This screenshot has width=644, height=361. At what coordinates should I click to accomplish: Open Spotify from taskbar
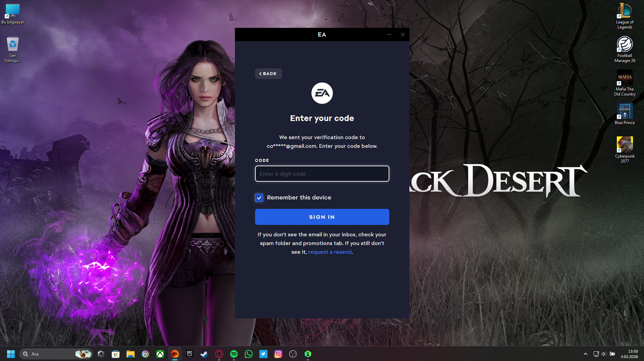234,354
